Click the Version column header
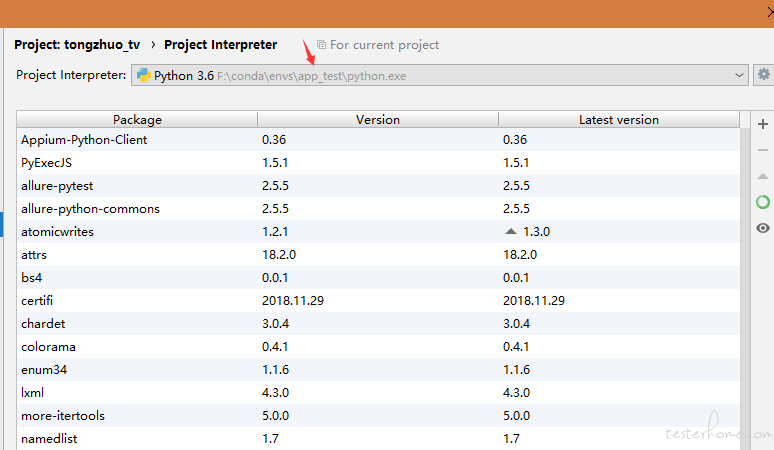Screen dimensions: 774x450 pyautogui.click(x=378, y=119)
